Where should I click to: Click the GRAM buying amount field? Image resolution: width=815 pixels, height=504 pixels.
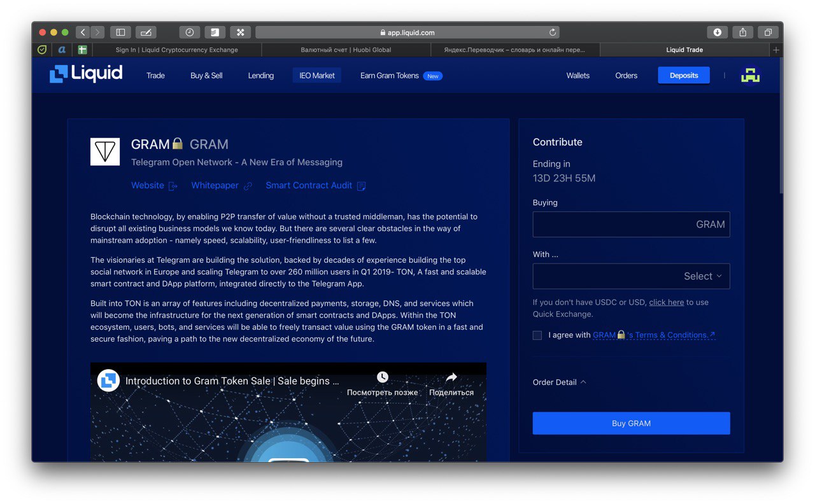(x=631, y=224)
